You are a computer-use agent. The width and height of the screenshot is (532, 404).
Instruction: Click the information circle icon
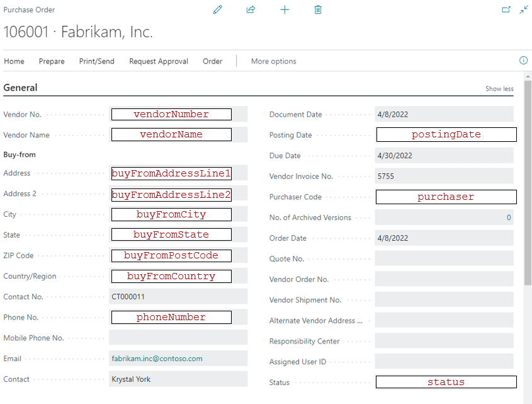click(523, 61)
